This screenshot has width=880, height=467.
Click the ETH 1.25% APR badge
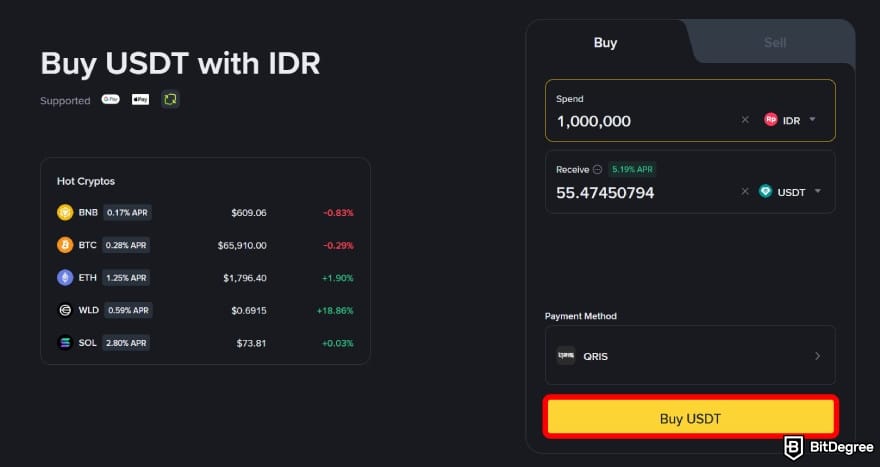126,278
